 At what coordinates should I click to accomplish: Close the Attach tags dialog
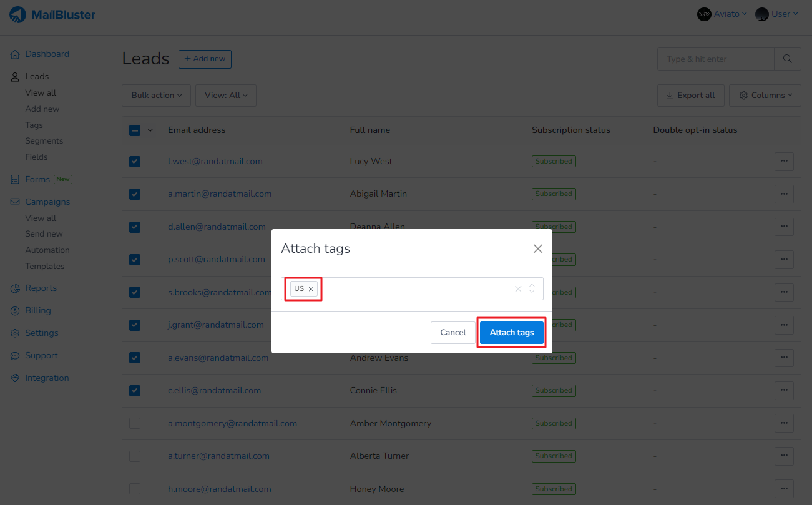(x=537, y=248)
